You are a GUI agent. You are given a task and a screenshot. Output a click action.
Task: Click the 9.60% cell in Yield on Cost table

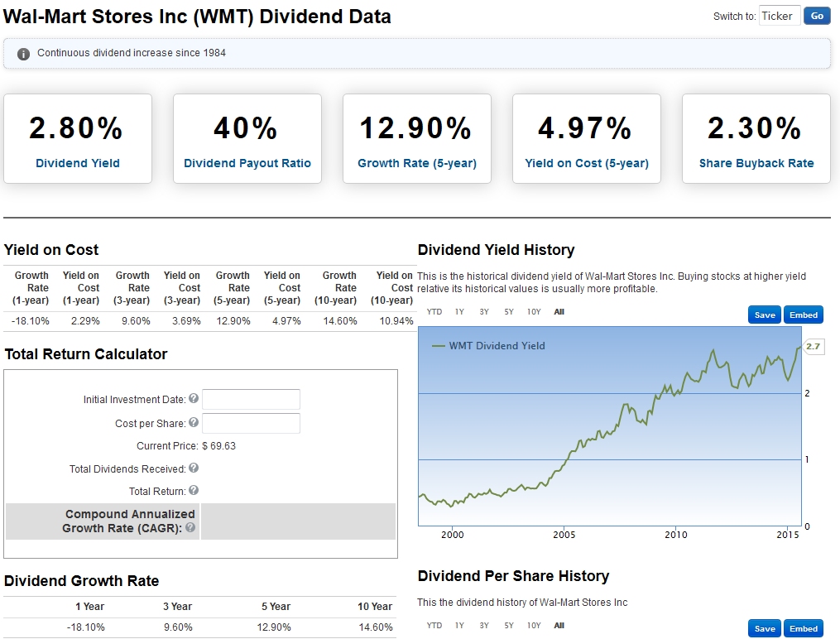coord(136,321)
